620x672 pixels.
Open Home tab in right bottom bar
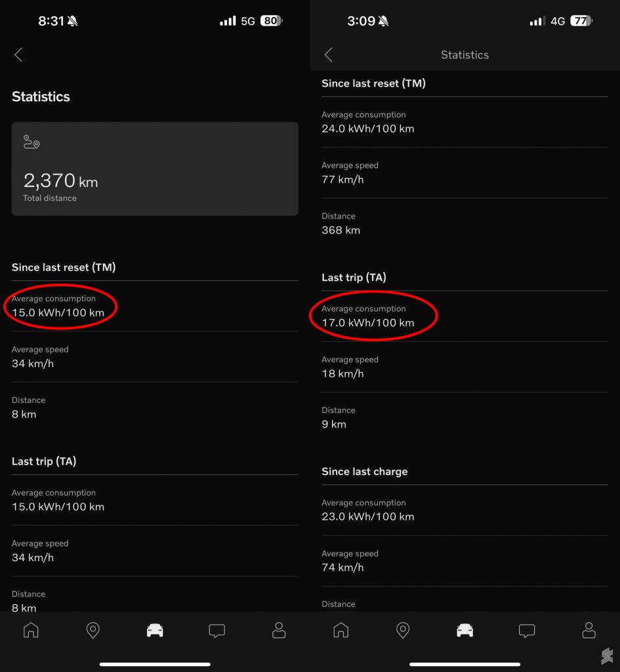(341, 630)
